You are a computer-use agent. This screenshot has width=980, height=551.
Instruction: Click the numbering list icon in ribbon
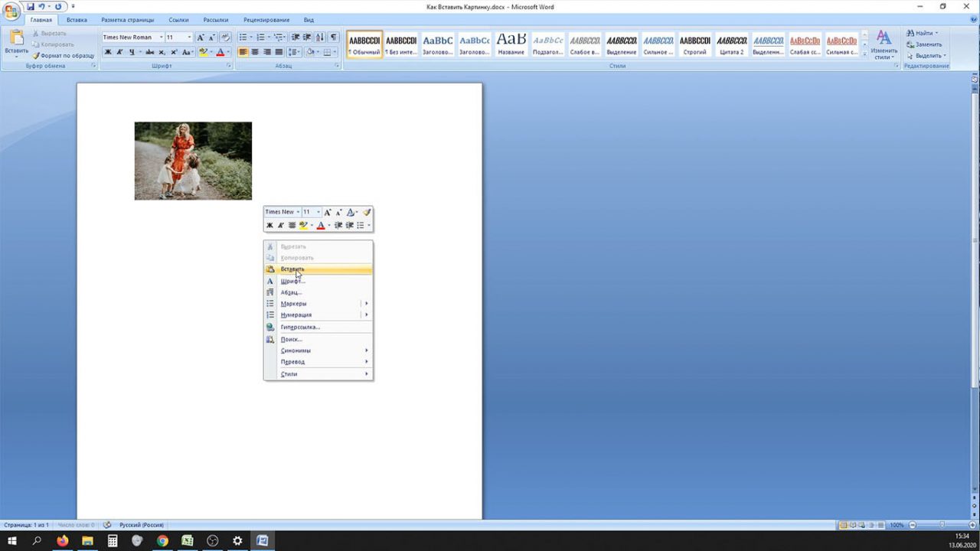point(263,37)
